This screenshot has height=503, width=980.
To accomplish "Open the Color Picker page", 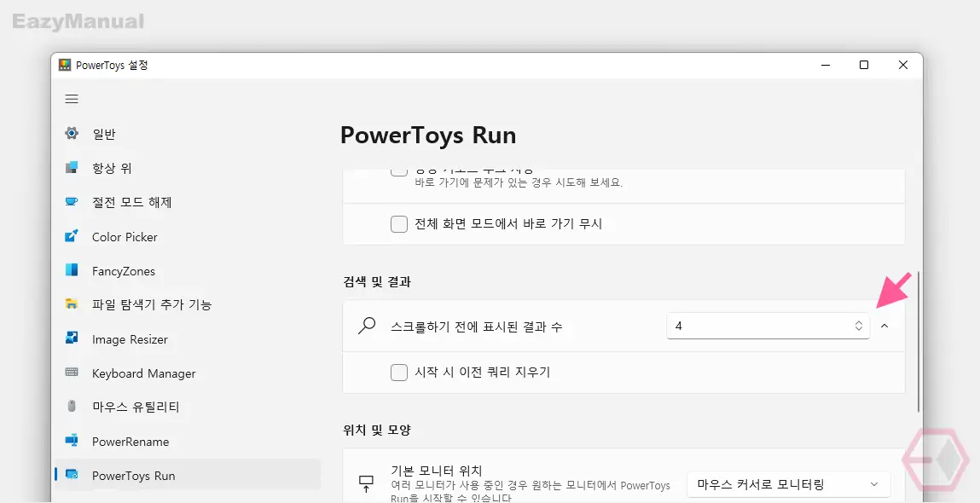I will coord(188,237).
